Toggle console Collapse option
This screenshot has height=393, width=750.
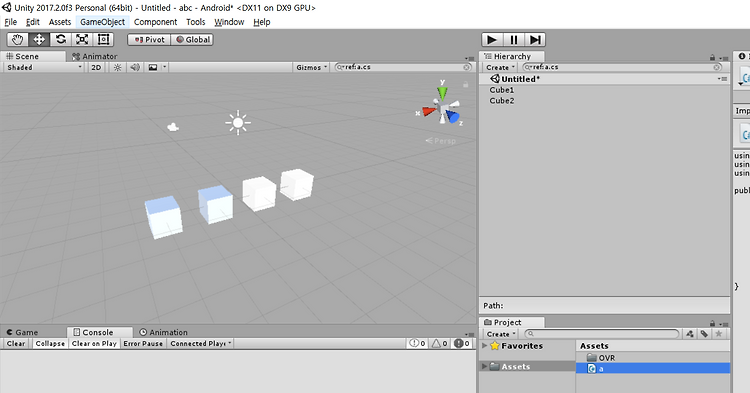50,343
